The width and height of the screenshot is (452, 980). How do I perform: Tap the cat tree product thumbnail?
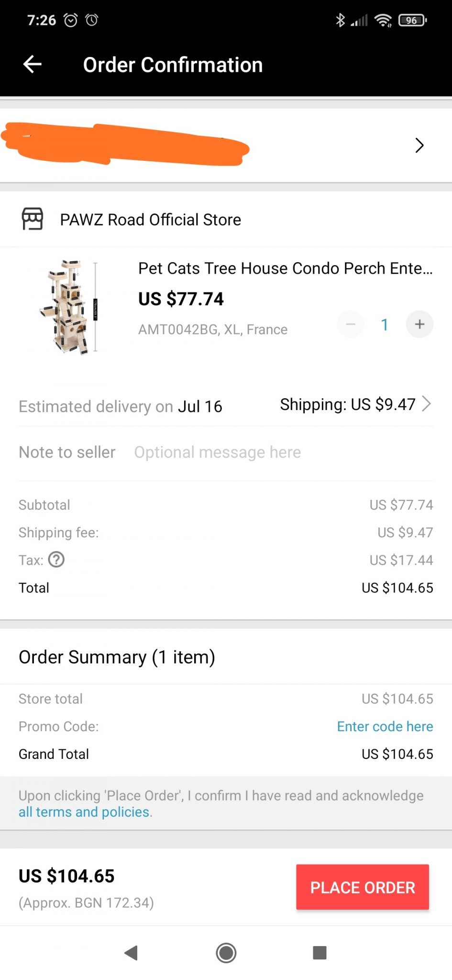tap(70, 307)
